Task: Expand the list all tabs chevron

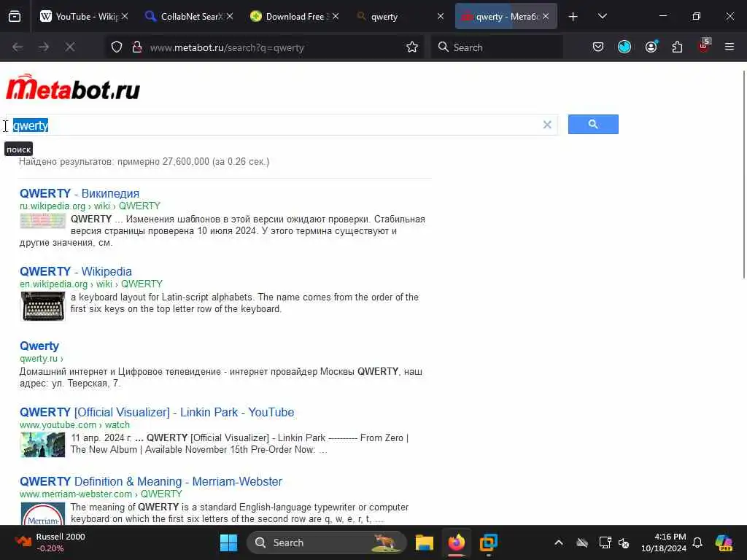Action: click(x=603, y=16)
